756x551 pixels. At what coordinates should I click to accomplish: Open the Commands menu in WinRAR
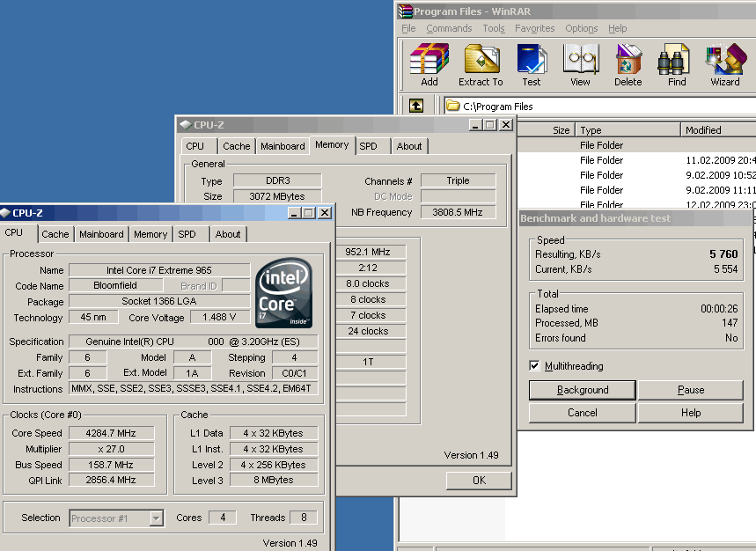[x=449, y=28]
